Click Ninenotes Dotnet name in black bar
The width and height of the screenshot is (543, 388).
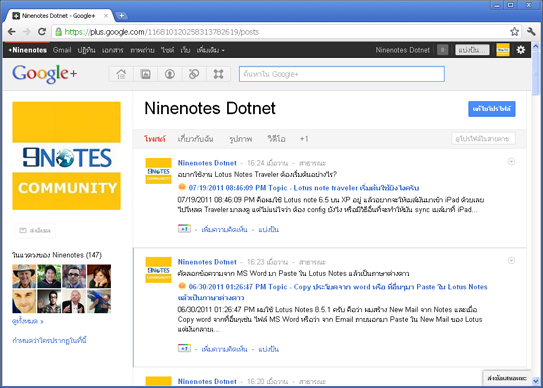tap(403, 50)
